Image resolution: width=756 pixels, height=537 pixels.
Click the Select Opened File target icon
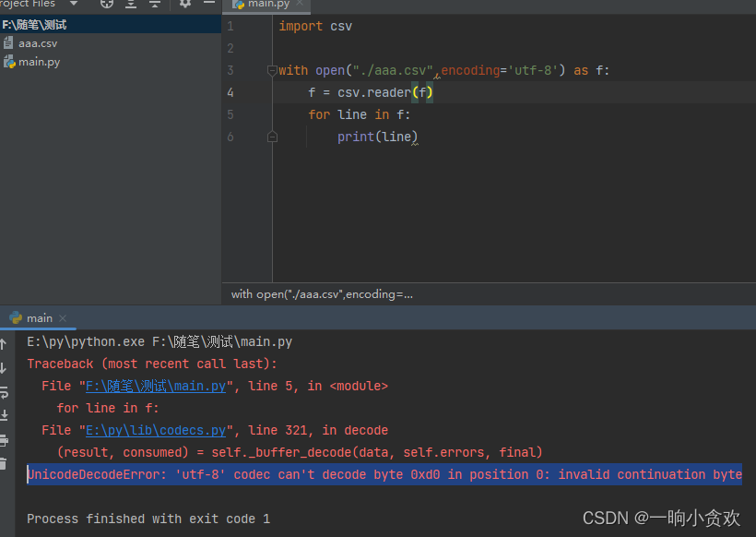click(x=106, y=5)
